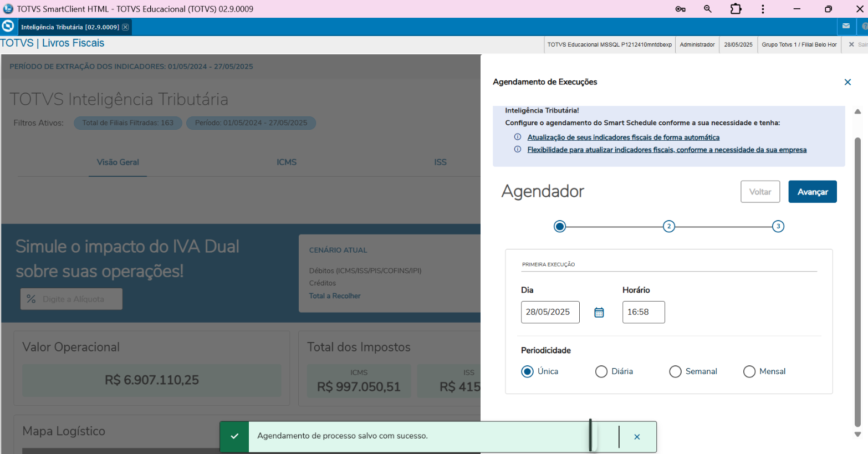
Task: Click the zoom magnifier icon in title bar
Action: [708, 9]
